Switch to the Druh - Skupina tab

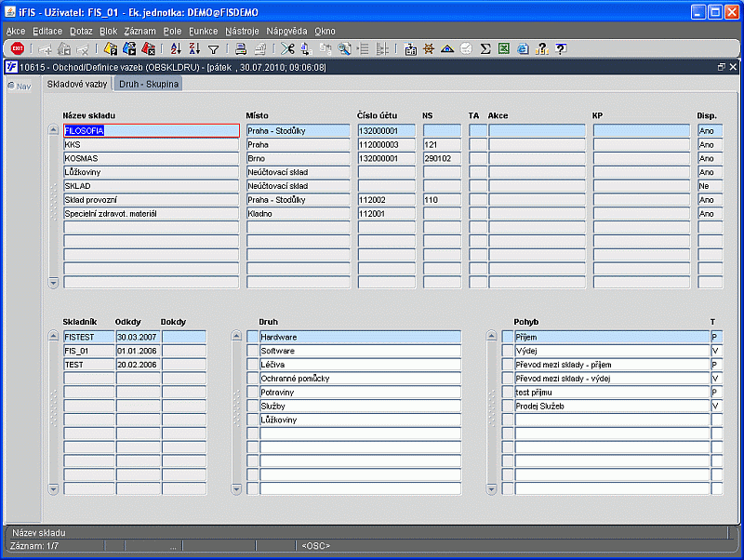point(149,84)
